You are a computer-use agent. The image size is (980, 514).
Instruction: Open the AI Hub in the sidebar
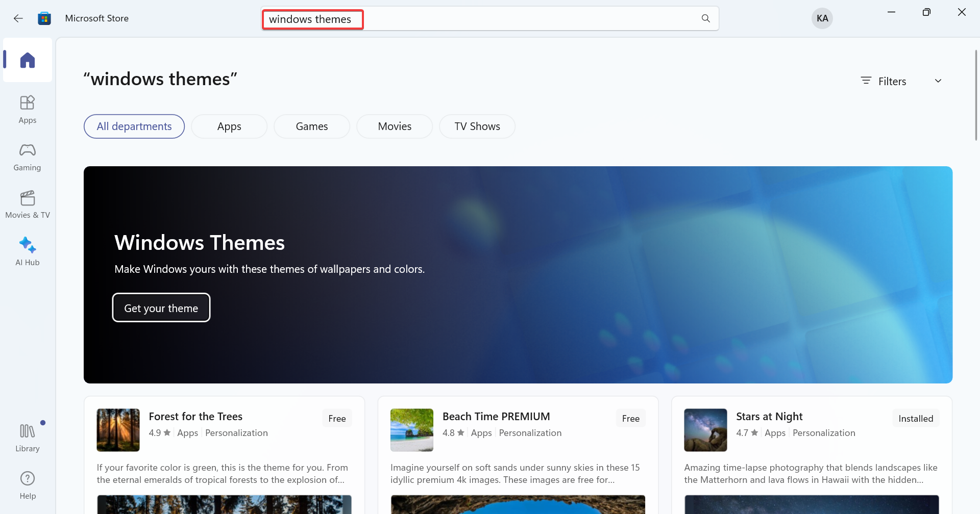click(28, 252)
